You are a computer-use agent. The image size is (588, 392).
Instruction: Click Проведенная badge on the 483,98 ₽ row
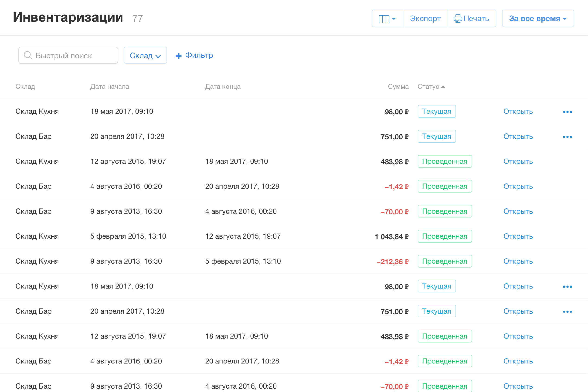click(444, 162)
